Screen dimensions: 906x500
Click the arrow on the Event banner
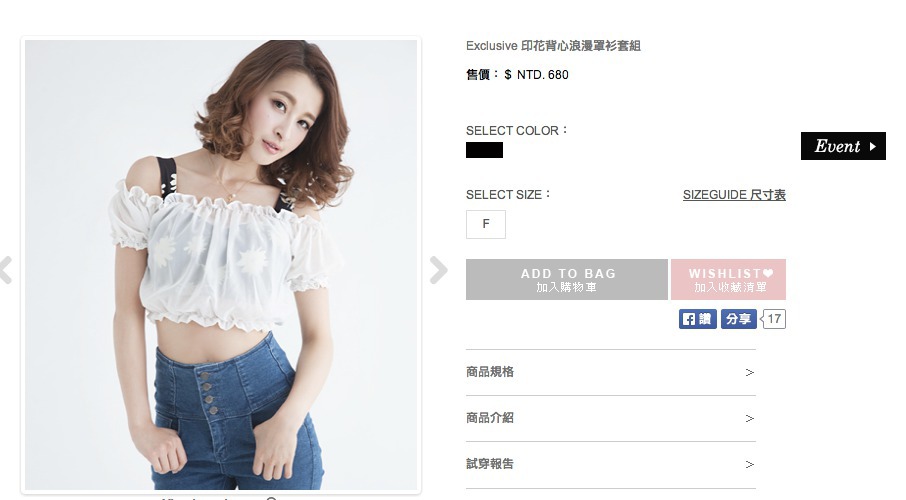[x=872, y=146]
